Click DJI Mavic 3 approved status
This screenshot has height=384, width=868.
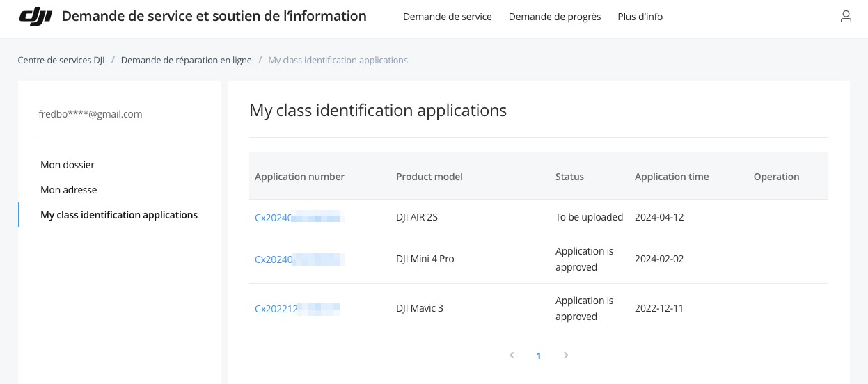[x=585, y=308]
